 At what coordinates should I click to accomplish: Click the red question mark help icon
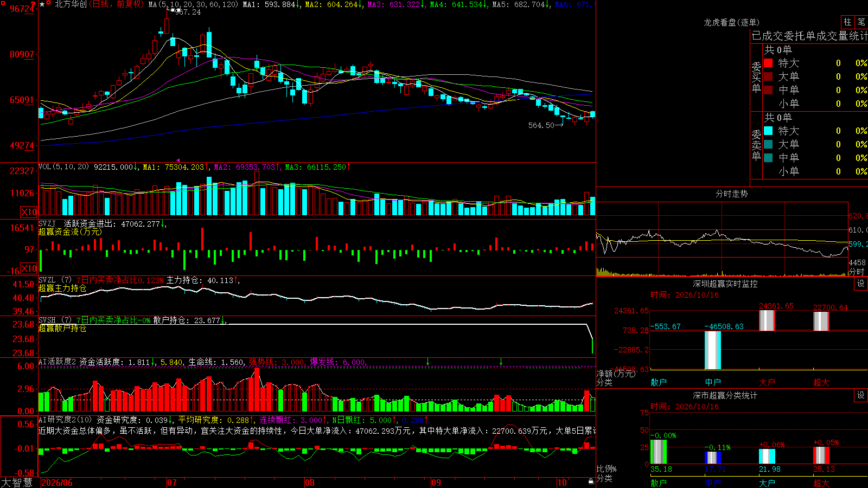point(33,4)
